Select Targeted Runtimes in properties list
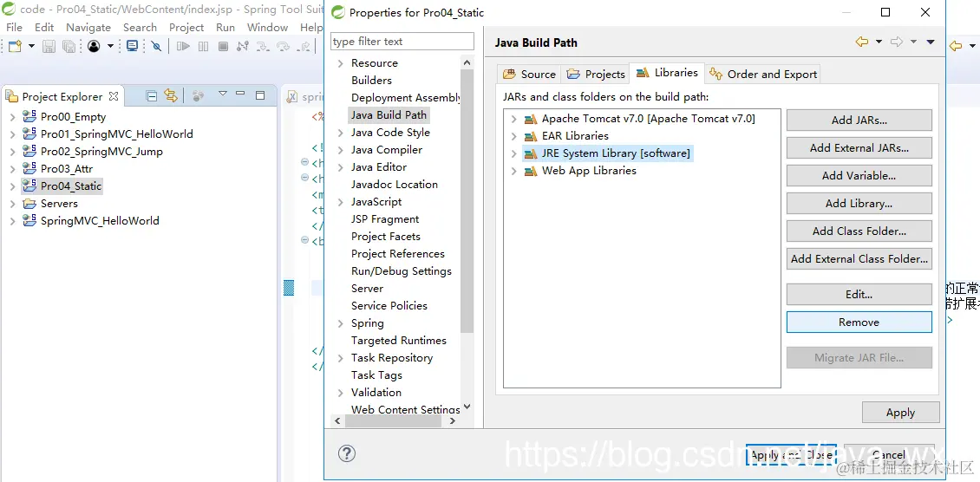980x482 pixels. point(399,341)
